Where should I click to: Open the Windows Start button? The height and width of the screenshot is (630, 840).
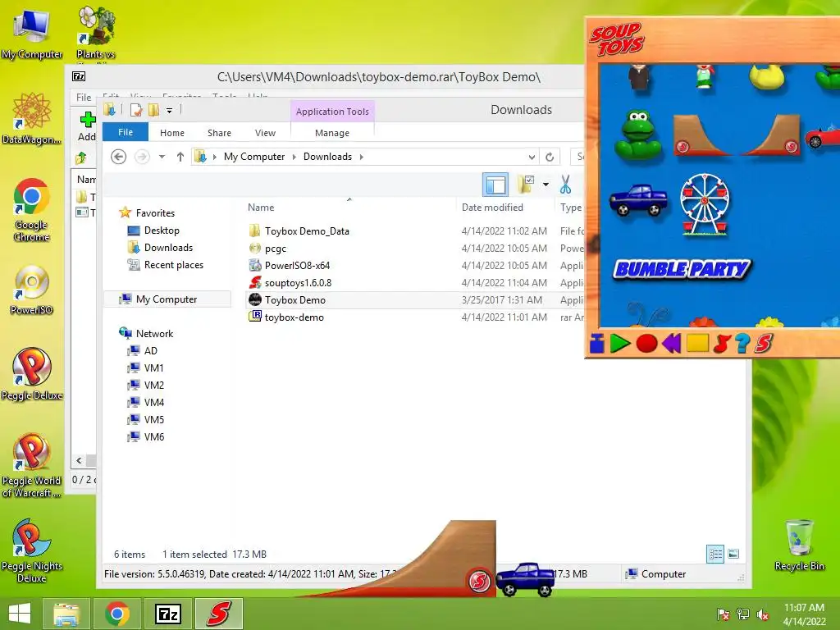[20, 614]
